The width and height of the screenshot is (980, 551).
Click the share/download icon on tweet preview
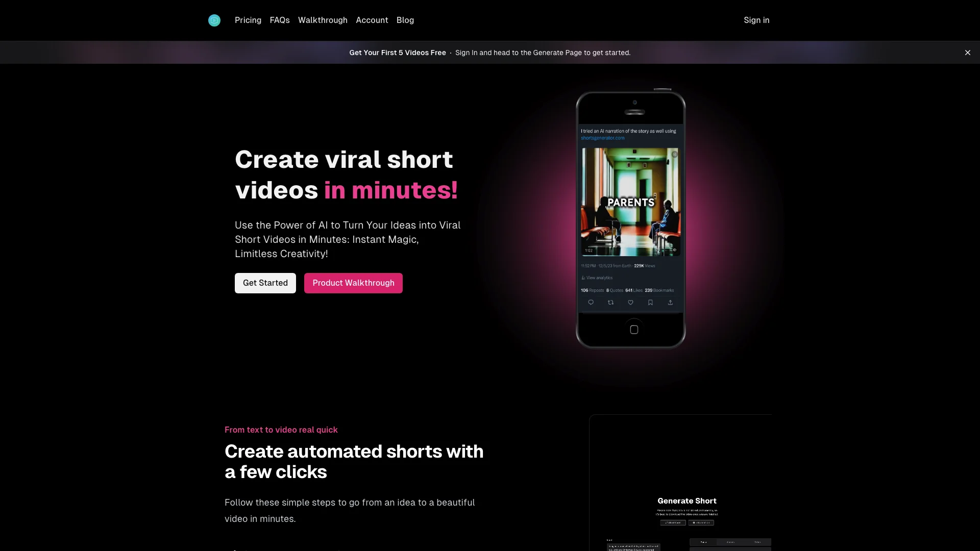coord(670,302)
